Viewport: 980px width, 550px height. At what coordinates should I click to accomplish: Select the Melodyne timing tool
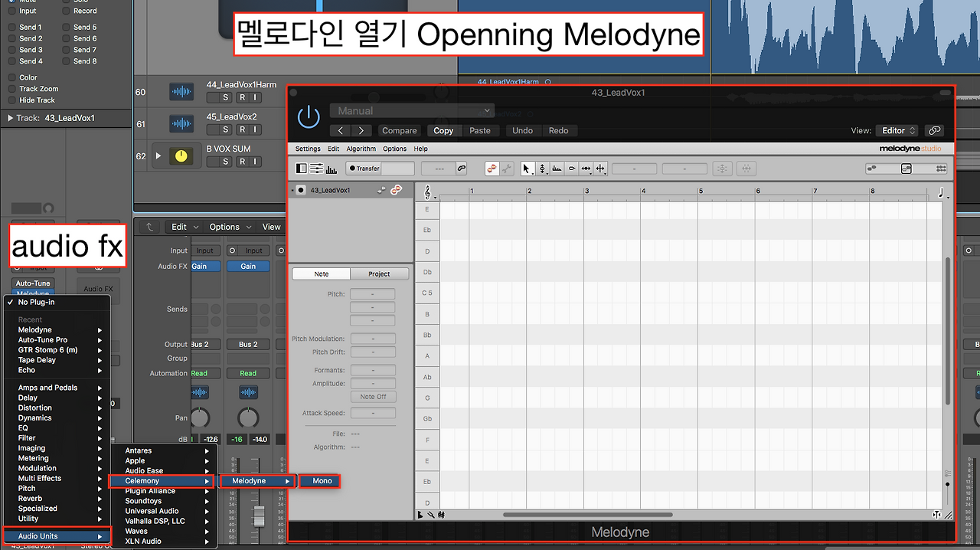pyautogui.click(x=586, y=169)
